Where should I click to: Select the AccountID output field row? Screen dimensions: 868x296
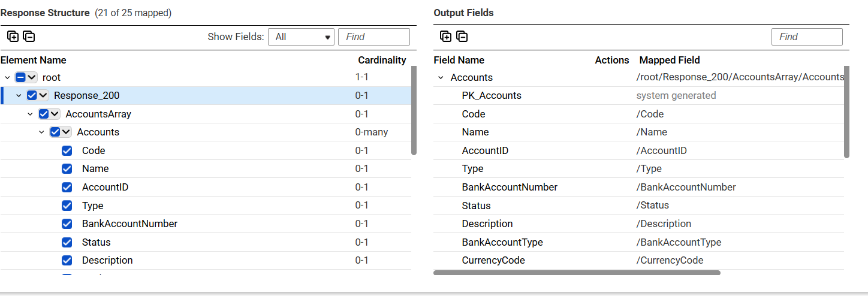638,150
